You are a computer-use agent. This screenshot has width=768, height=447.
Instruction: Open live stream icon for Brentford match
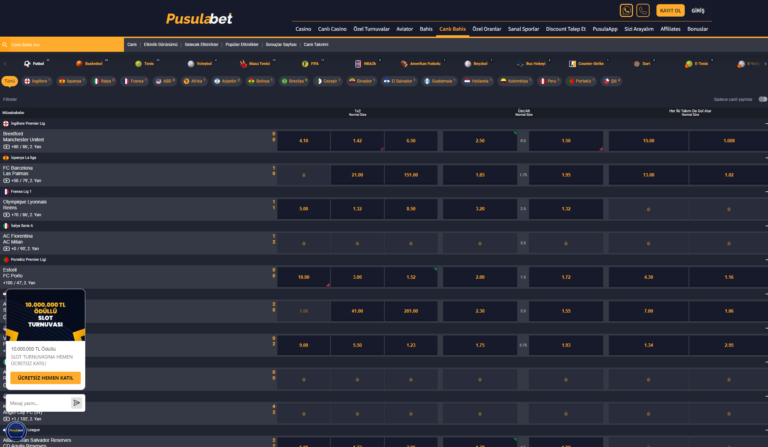[6, 145]
